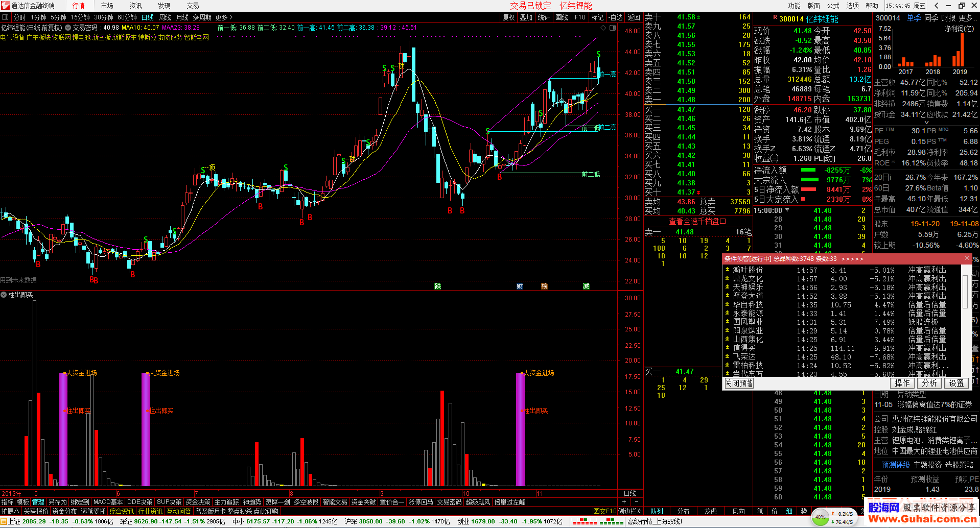Click the 跌 event marker on chart
This screenshot has height=528, width=980.
tap(438, 286)
